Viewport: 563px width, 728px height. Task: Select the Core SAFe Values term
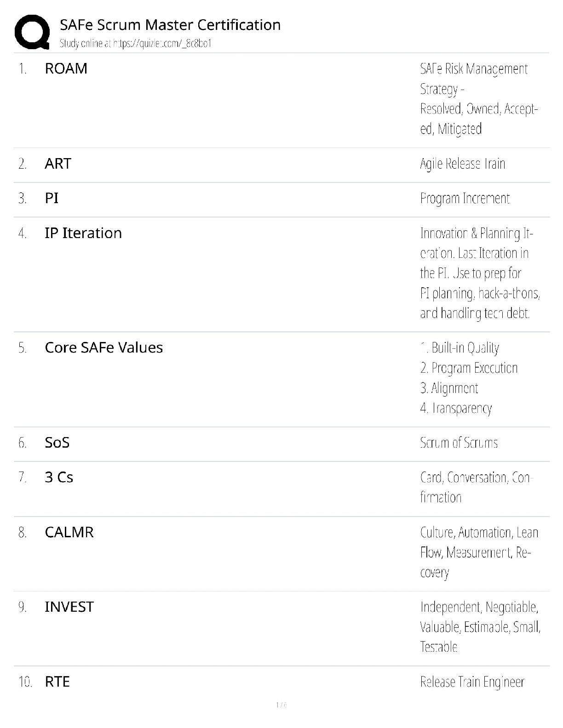tap(103, 347)
